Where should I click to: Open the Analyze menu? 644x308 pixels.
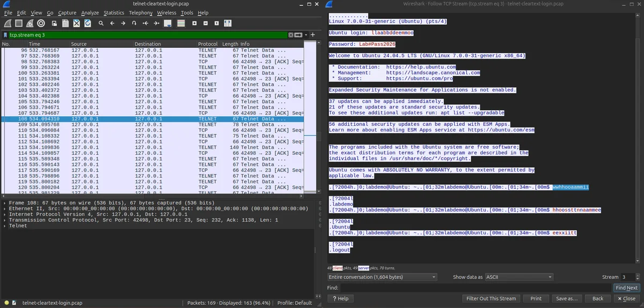(x=90, y=12)
